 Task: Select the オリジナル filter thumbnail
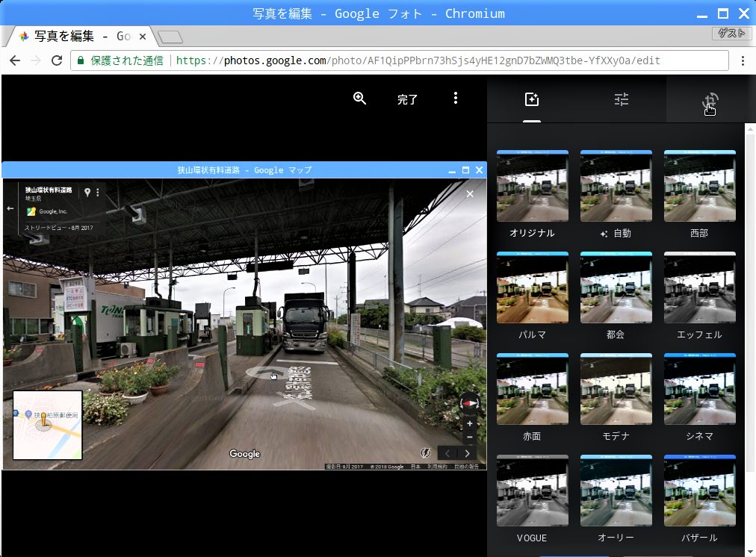coord(533,186)
